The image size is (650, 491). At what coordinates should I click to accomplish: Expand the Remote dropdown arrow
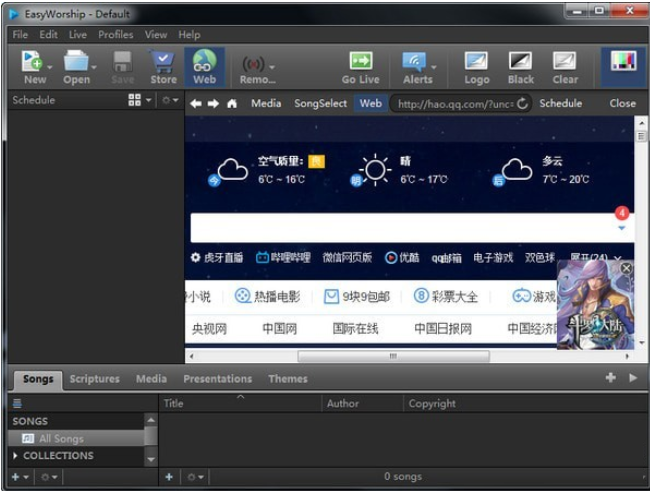coord(272,67)
